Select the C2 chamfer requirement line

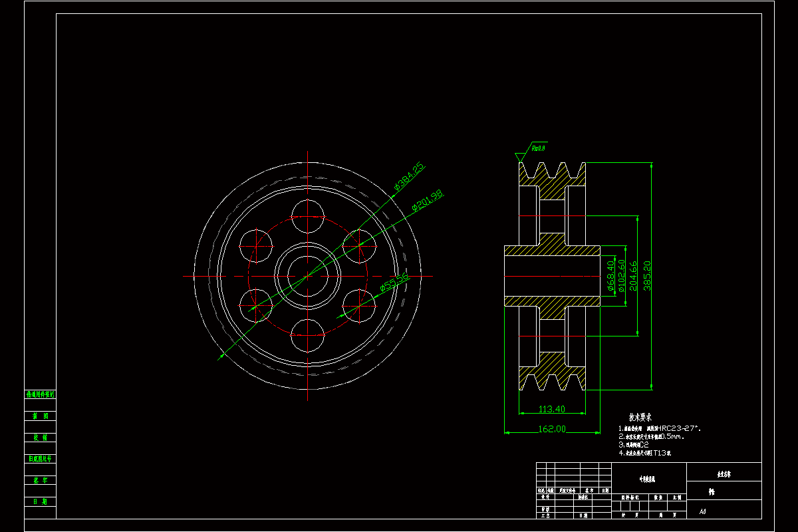pyautogui.click(x=632, y=444)
